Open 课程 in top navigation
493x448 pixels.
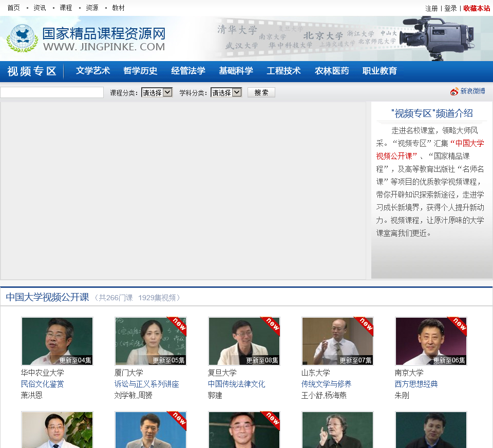66,8
